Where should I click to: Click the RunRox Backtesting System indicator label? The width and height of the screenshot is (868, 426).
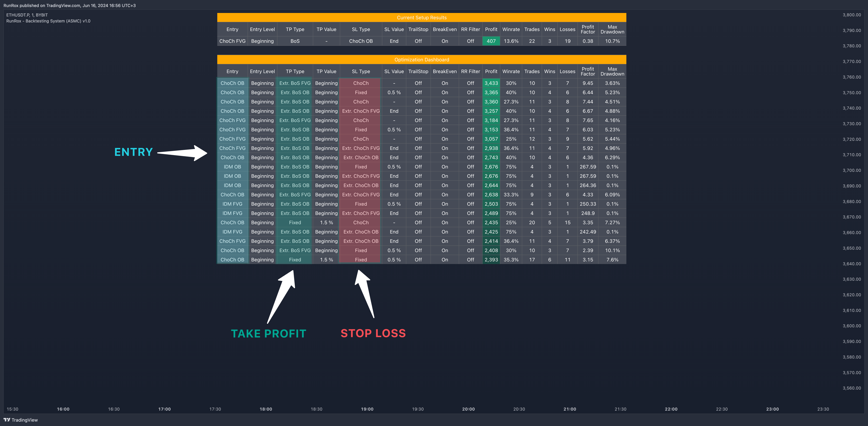click(48, 21)
